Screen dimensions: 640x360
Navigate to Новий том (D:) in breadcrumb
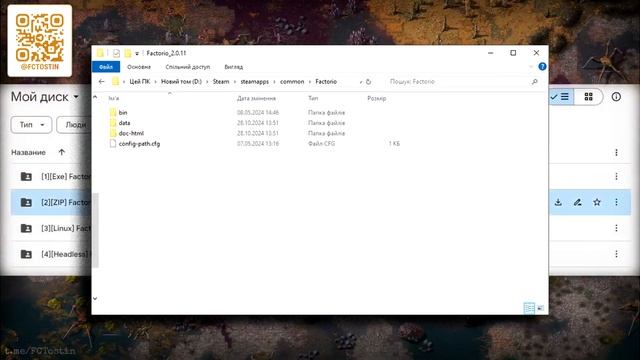click(181, 82)
